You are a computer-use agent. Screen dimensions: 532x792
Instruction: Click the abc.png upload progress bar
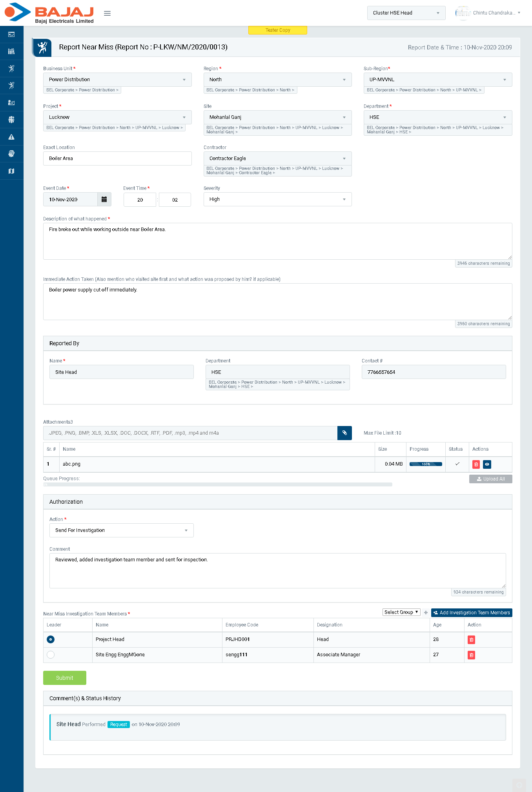[x=426, y=464]
